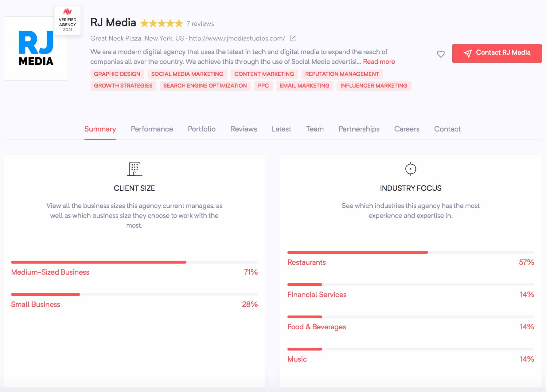Open the Team tab

(315, 129)
